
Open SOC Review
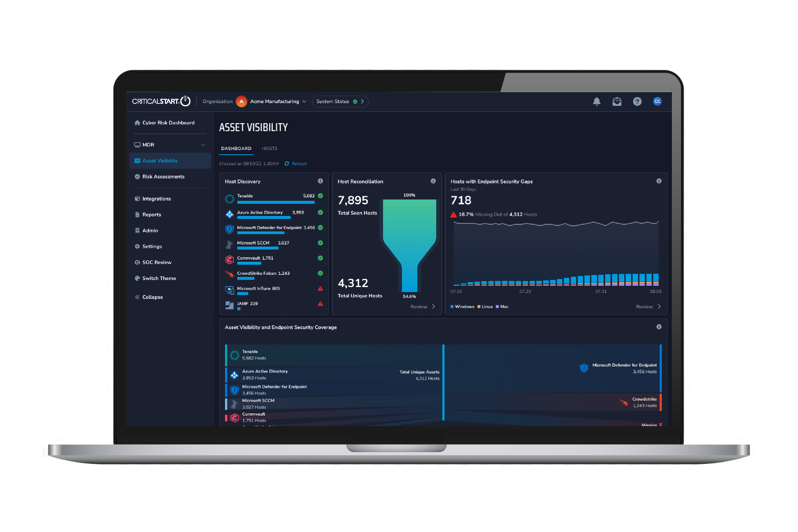coord(153,263)
